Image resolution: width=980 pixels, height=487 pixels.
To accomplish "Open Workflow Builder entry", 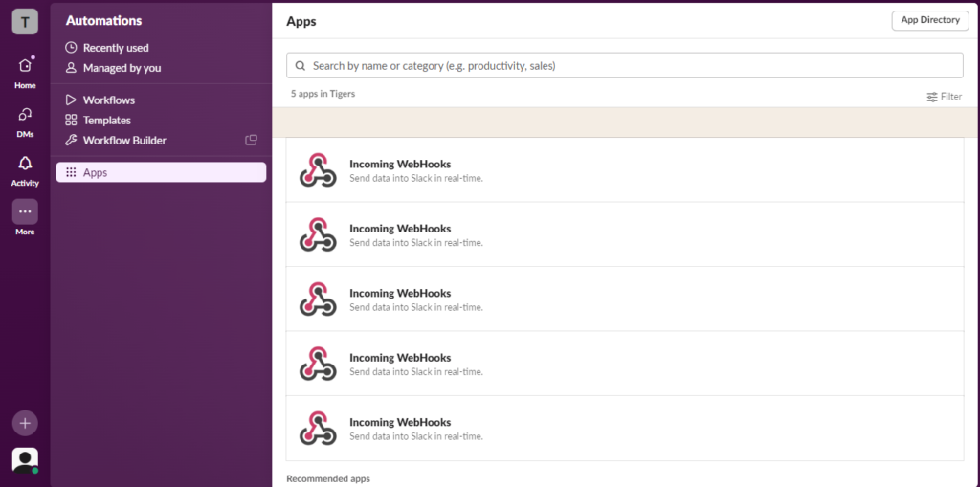I will pos(124,140).
